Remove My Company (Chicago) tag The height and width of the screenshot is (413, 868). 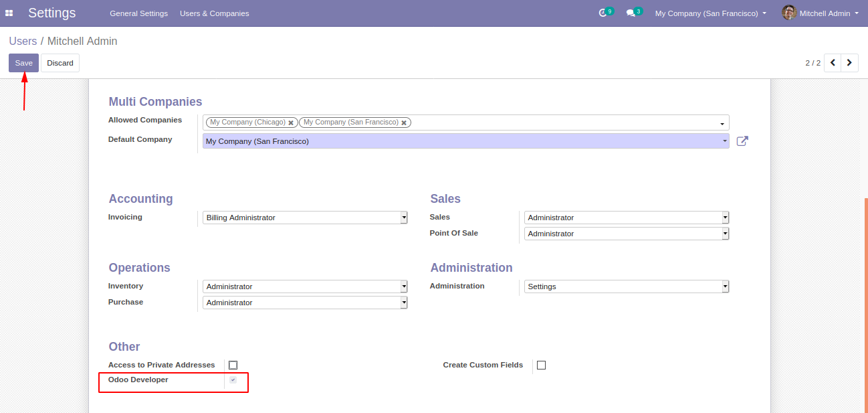pos(291,122)
